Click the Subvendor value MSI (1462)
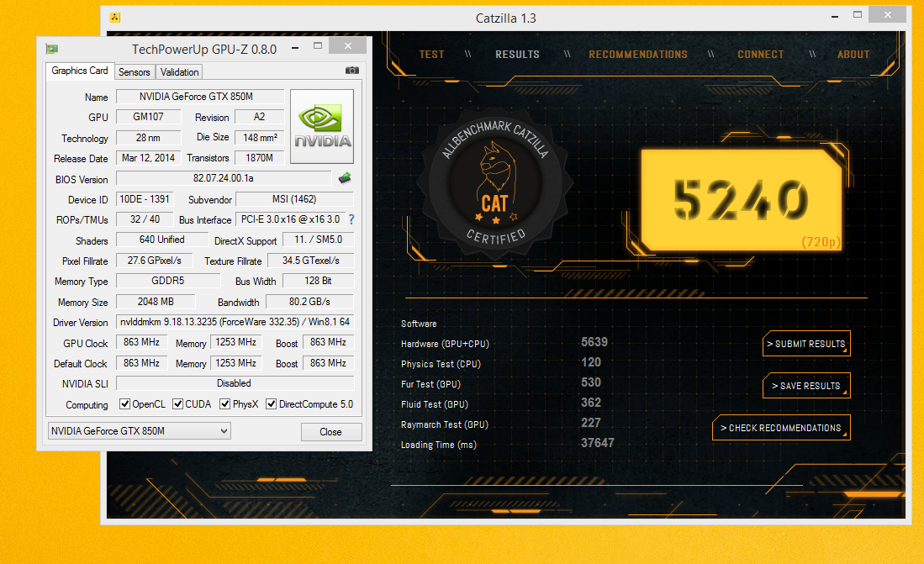 click(x=294, y=199)
